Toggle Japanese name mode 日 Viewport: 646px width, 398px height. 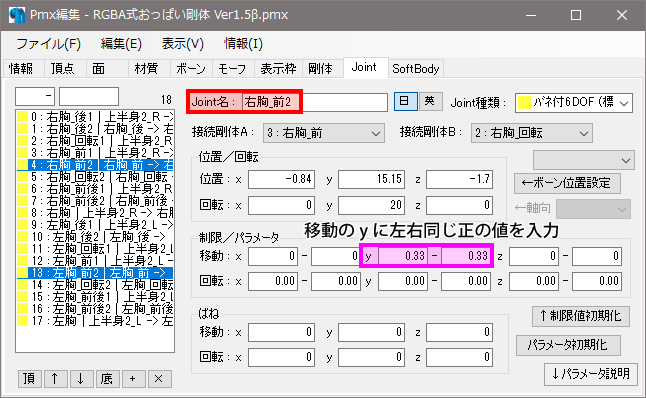tap(405, 101)
